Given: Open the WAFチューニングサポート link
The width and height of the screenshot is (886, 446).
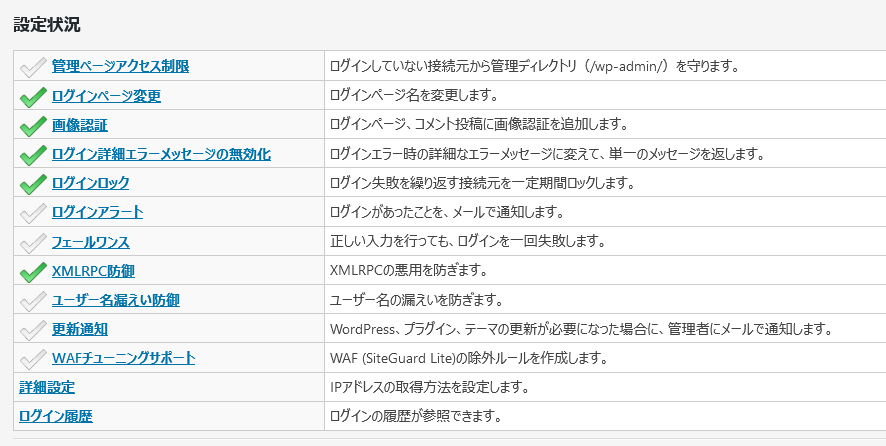Looking at the screenshot, I should pos(123,358).
